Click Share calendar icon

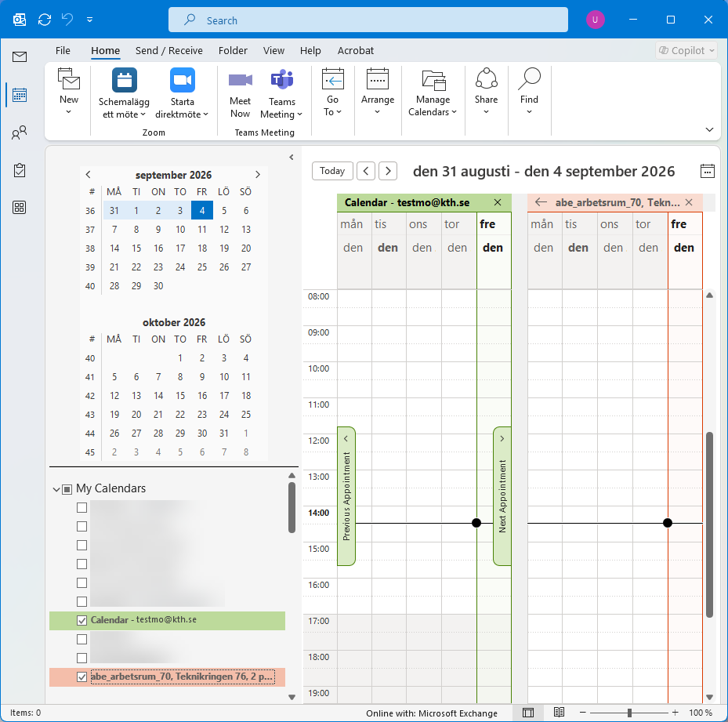click(x=486, y=78)
